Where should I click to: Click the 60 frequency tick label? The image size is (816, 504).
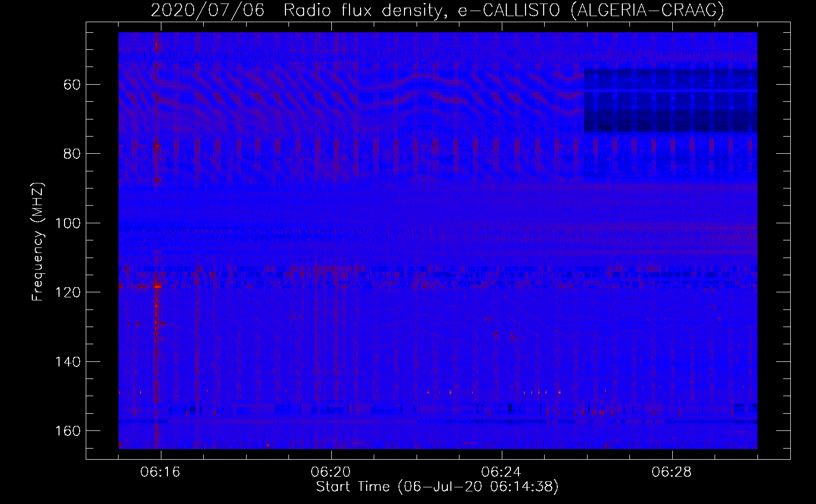coord(72,84)
